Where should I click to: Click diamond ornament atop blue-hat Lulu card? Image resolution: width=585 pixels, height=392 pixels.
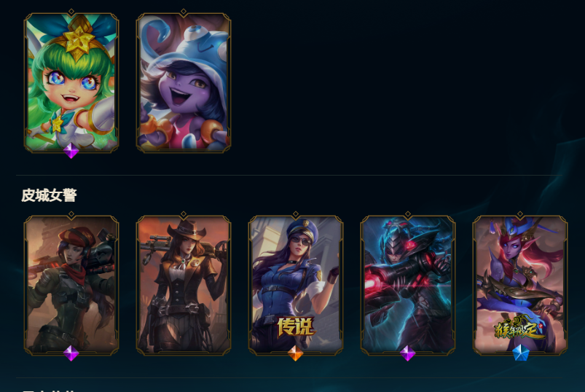tap(184, 12)
